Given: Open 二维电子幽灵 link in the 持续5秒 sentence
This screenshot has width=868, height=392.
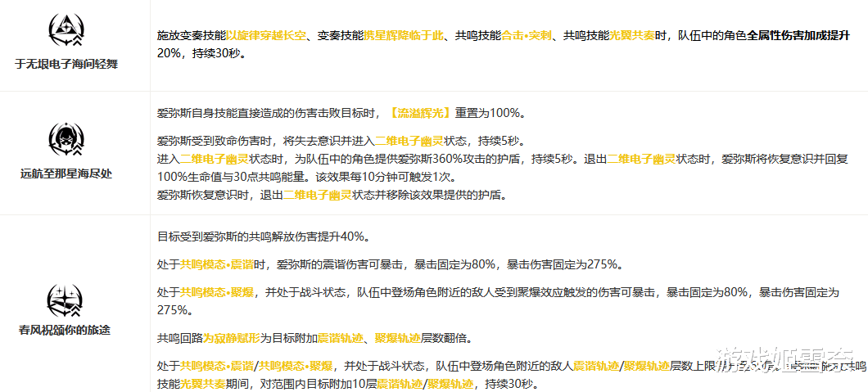Looking at the screenshot, I should [409, 140].
